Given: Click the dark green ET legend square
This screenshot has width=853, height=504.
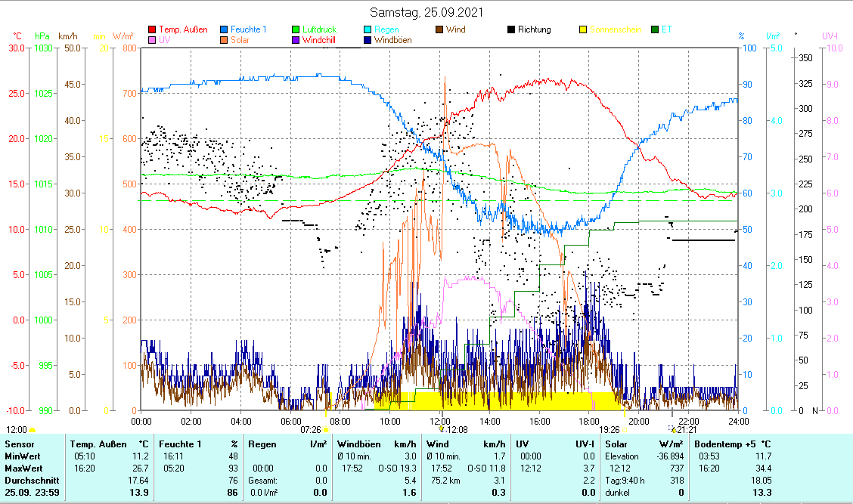Looking at the screenshot, I should (656, 30).
